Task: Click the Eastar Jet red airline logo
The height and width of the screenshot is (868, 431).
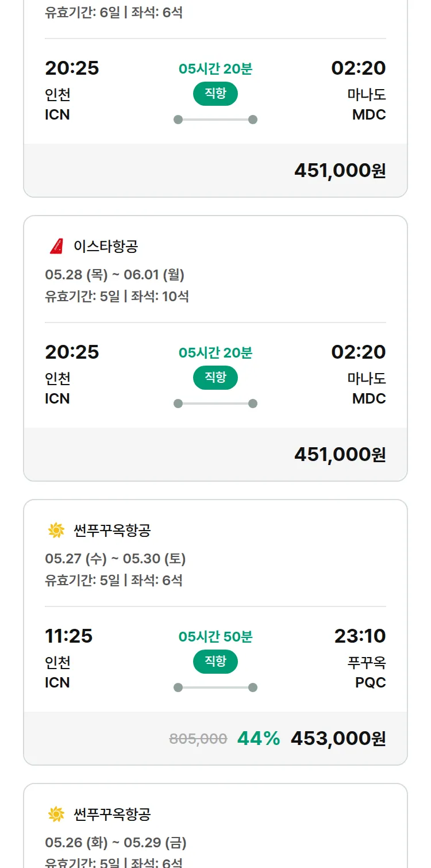Action: pos(56,247)
